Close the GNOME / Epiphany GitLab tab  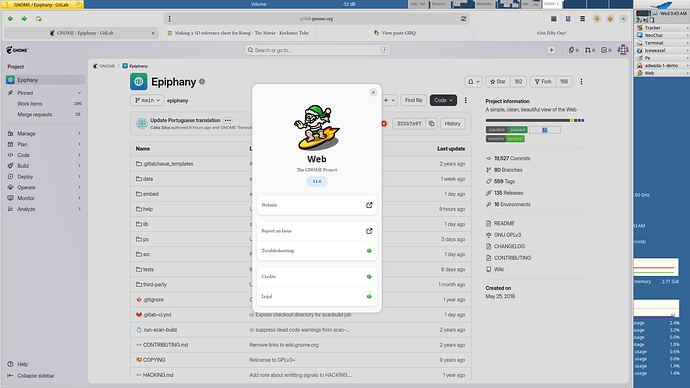(x=153, y=33)
